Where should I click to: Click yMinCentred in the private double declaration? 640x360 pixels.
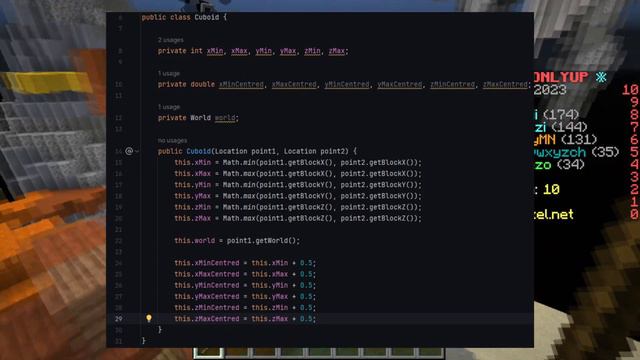pos(347,84)
